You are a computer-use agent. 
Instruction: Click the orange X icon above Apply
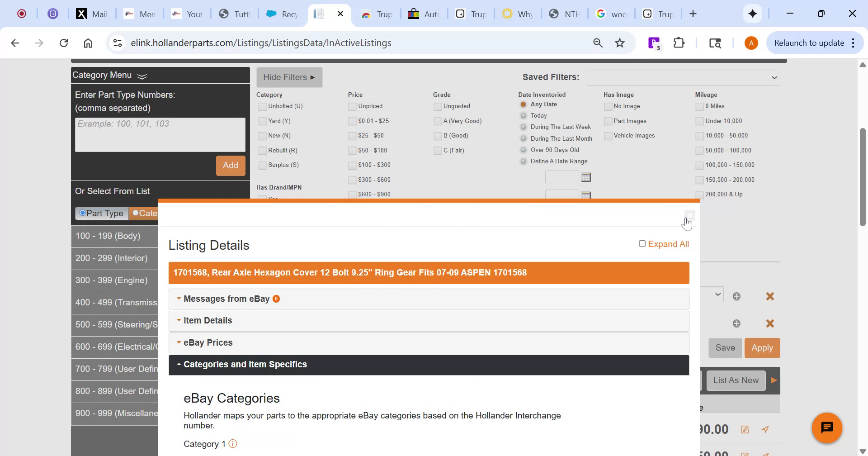(x=770, y=323)
